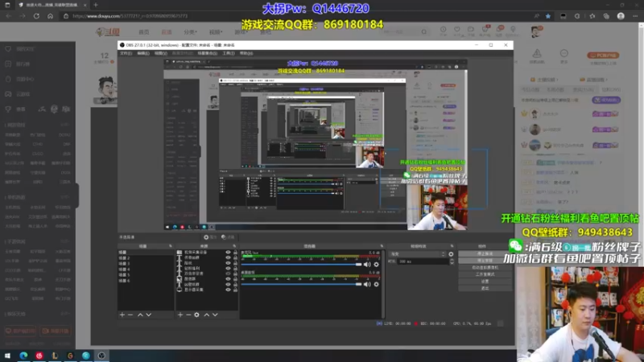This screenshot has height=362, width=644.
Task: Toggle the lock on the 显示器采集 source
Action: [235, 290]
